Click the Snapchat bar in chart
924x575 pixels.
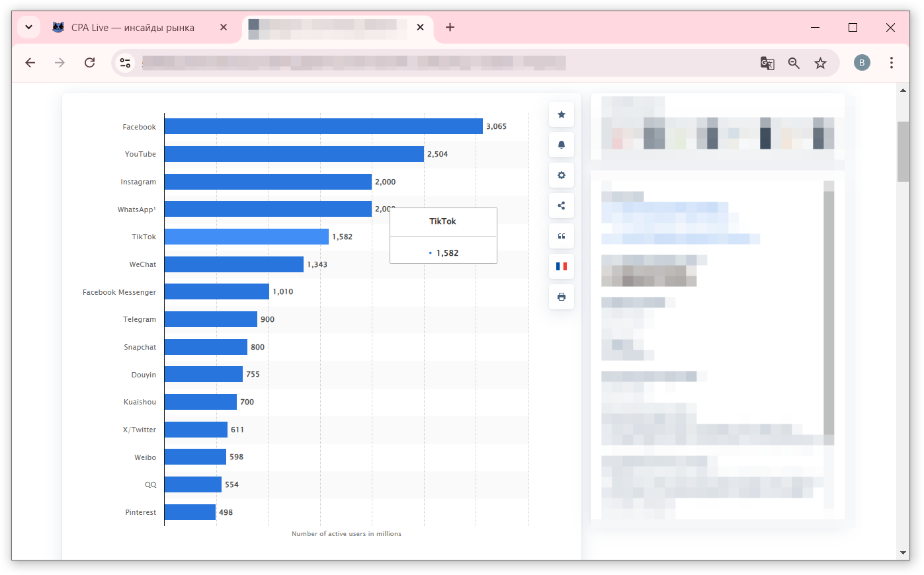click(x=206, y=347)
